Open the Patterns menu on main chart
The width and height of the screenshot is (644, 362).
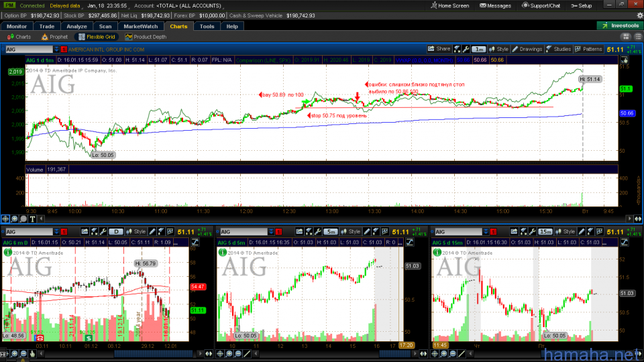[x=588, y=49]
